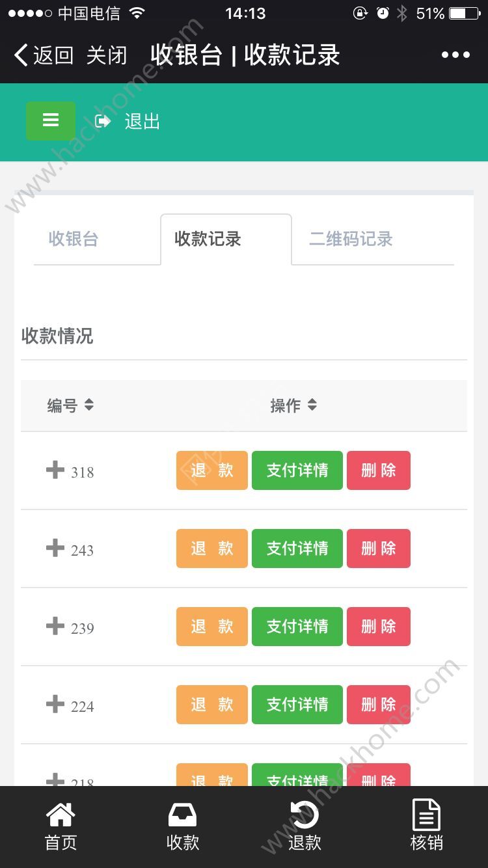
Task: Sort by 编号 column arrows
Action: [89, 405]
